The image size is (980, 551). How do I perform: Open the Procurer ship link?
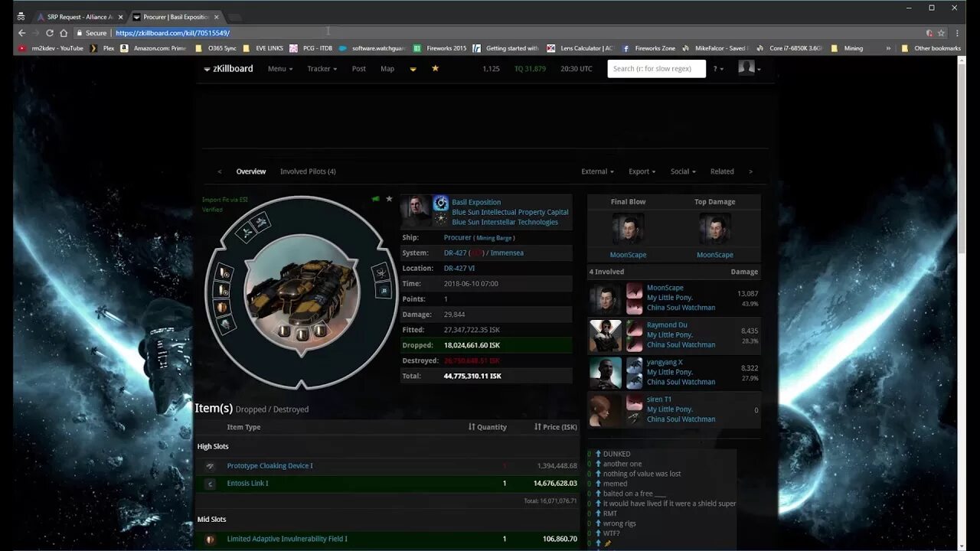coord(457,238)
